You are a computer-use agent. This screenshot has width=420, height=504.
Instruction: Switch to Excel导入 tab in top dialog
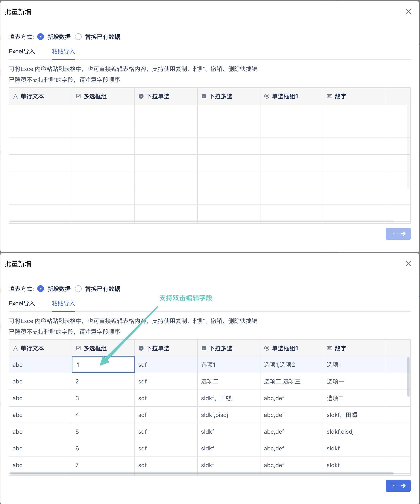coord(22,51)
